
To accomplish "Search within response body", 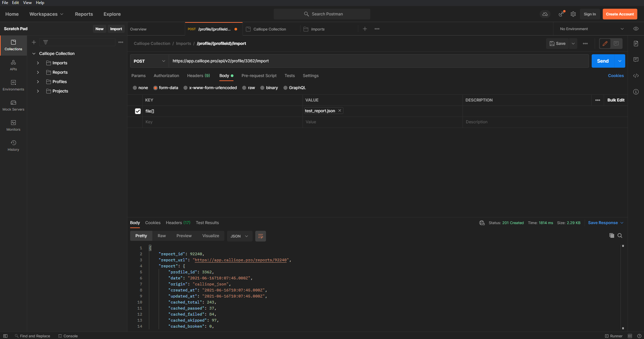I will click(x=620, y=235).
